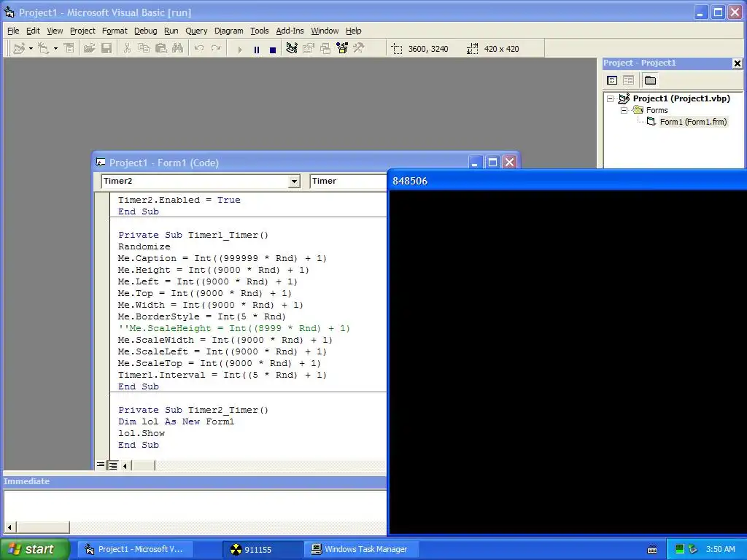Open the Timer2 object dropdown
Screen dimensions: 747x560
tap(294, 181)
